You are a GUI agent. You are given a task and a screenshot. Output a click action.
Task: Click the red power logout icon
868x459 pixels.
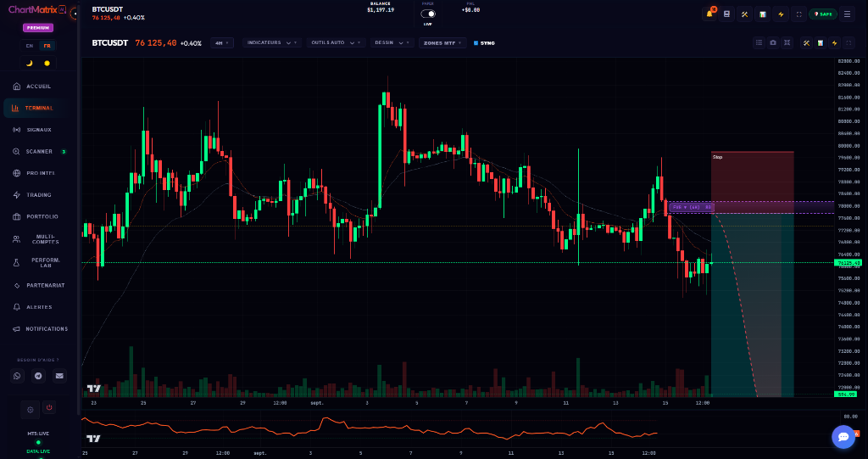(49, 407)
